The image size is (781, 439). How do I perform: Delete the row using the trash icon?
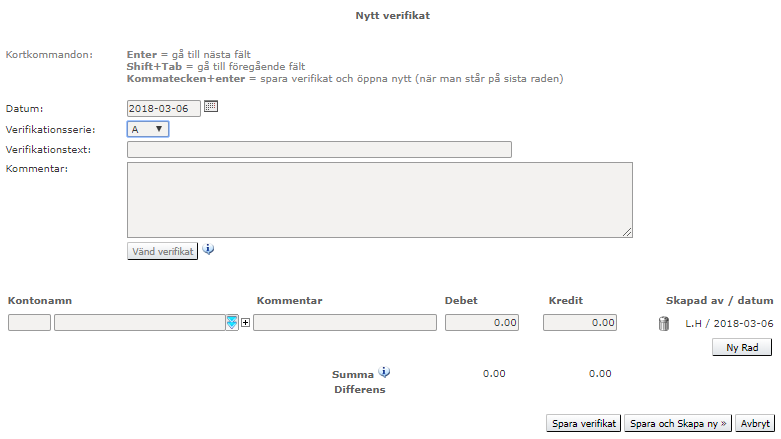pyautogui.click(x=663, y=323)
